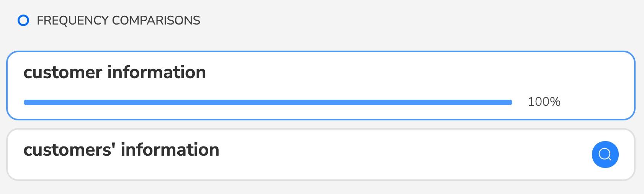Click "information" in the highlighted first card
The width and height of the screenshot is (644, 194).
pyautogui.click(x=157, y=72)
